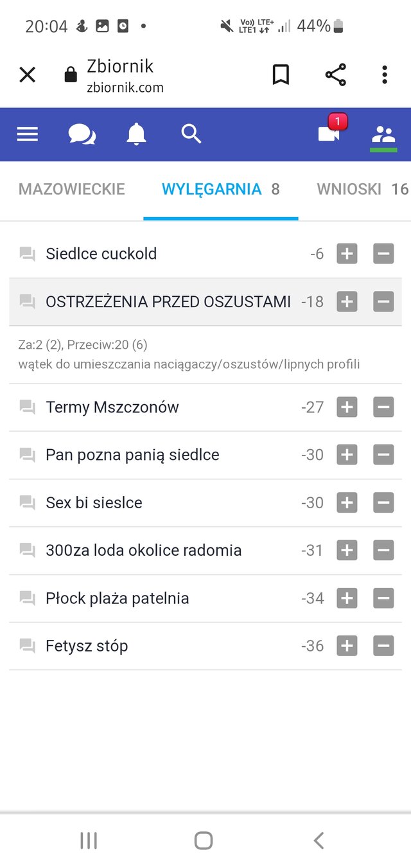Vote plus on Siedlce cuckold
The height and width of the screenshot is (868, 411).
click(347, 254)
